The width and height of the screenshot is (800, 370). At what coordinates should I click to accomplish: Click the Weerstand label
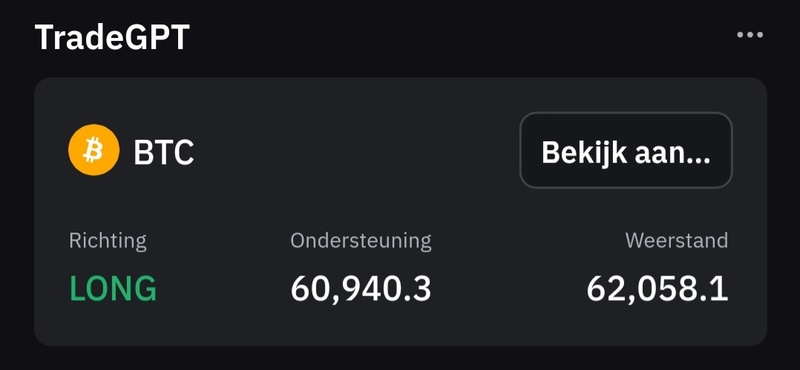tap(677, 240)
